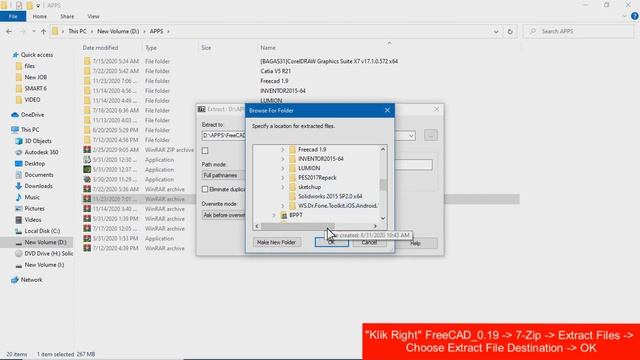
Task: Open the File tab in Explorer
Action: [x=13, y=16]
